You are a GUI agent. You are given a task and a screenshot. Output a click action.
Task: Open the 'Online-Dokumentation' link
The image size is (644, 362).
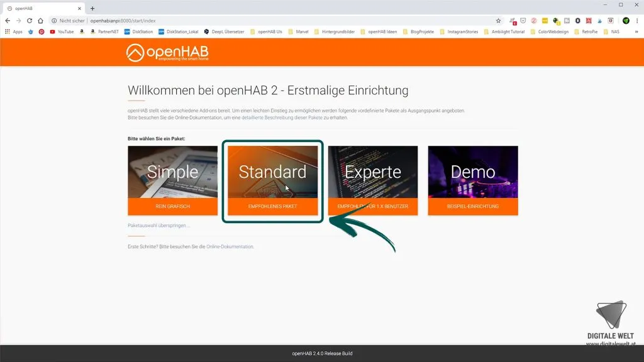pyautogui.click(x=230, y=246)
